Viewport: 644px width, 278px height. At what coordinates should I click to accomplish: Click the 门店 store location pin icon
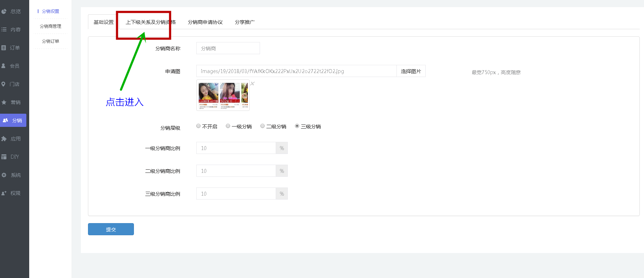click(x=4, y=84)
